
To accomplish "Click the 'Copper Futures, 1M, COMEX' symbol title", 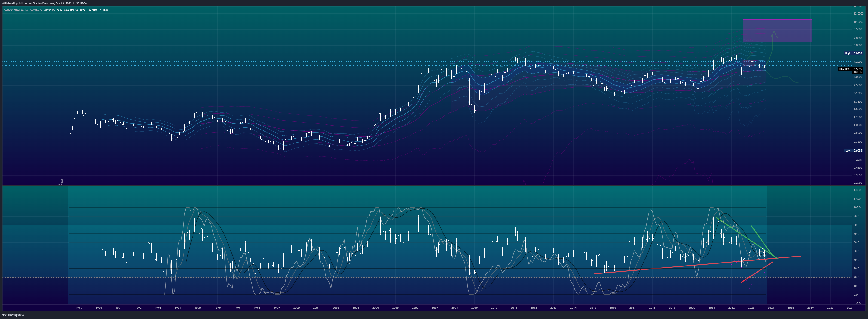I will (21, 10).
